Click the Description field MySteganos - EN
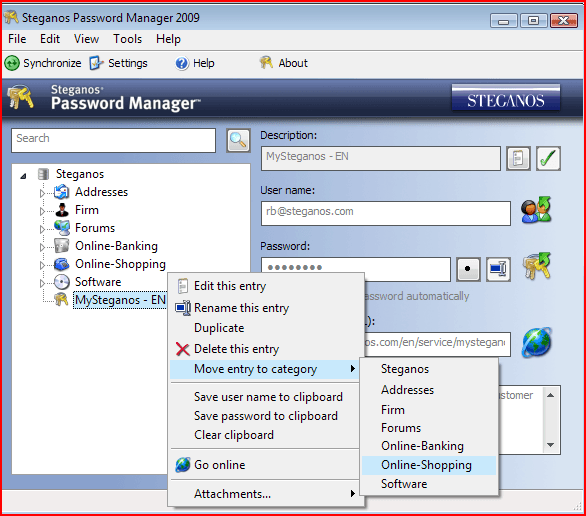The image size is (586, 516). tap(380, 158)
